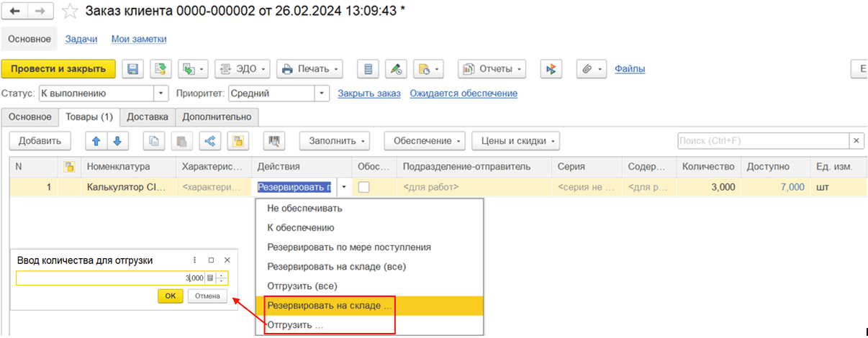Open the Отчеты dropdown menu
This screenshot has height=338, width=868.
click(492, 69)
